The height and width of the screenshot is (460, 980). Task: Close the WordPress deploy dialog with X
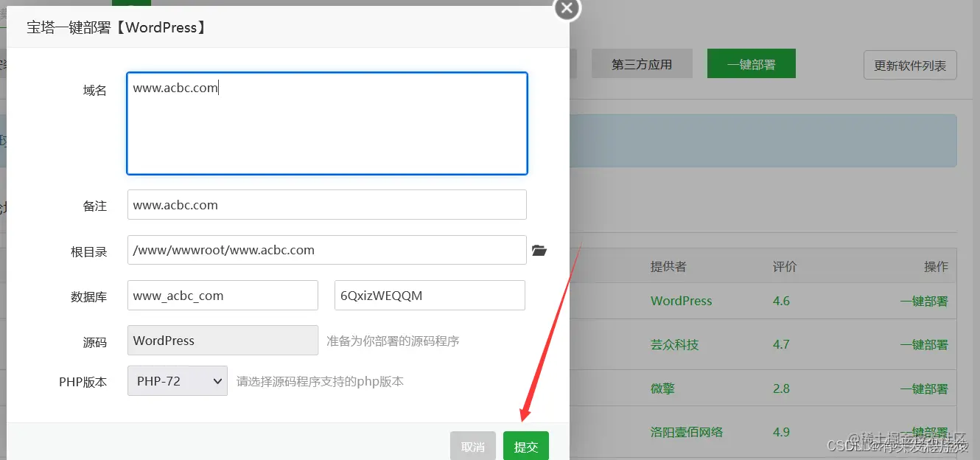[x=567, y=8]
